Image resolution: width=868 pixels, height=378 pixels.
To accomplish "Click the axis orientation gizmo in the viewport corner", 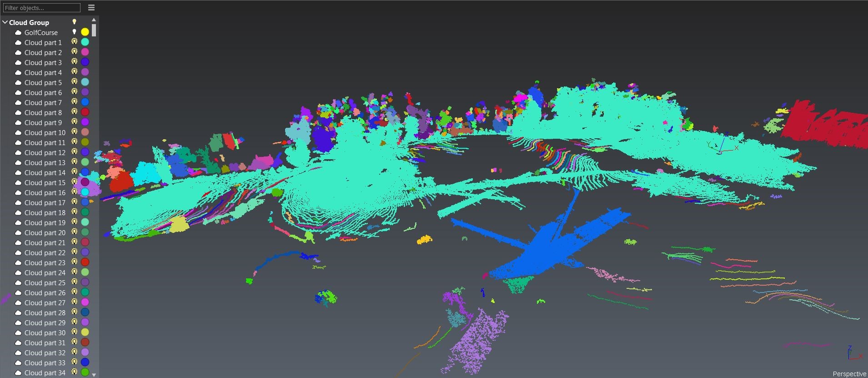I will tap(853, 353).
